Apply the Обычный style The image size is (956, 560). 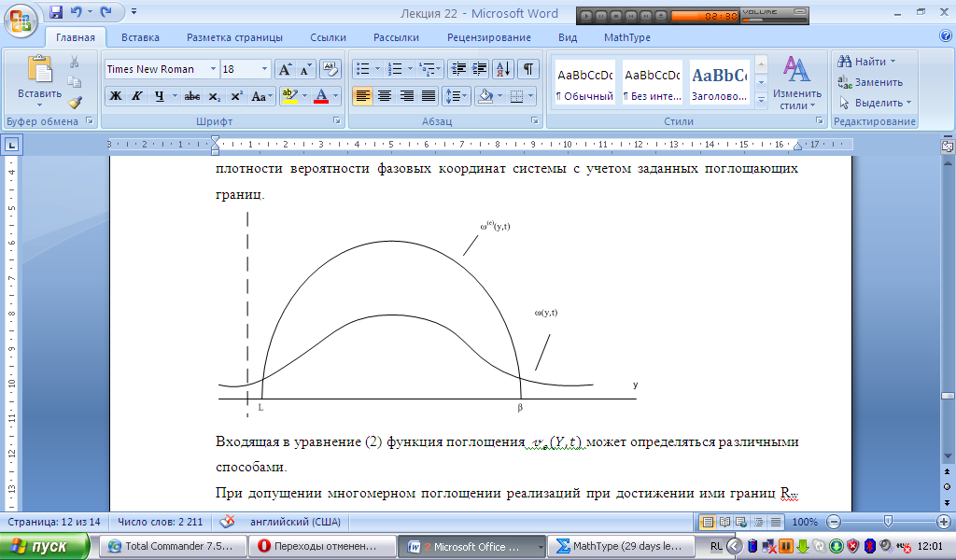point(584,83)
